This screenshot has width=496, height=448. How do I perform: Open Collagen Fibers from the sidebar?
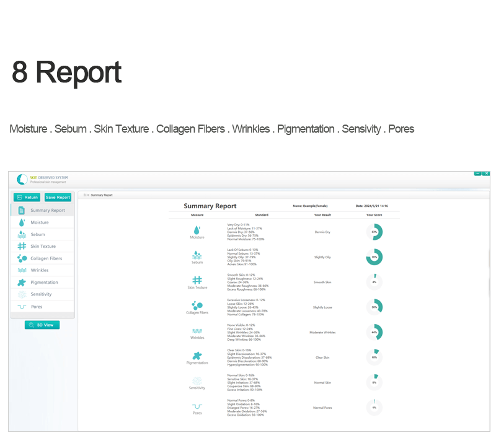point(46,258)
